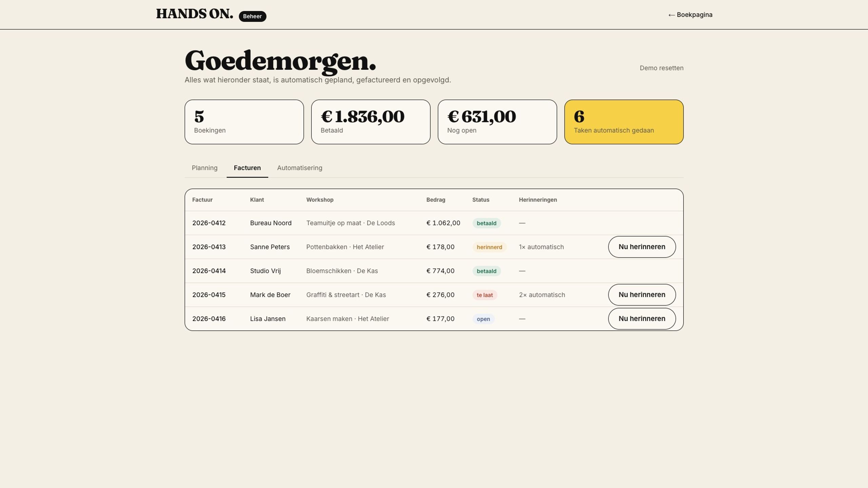The width and height of the screenshot is (868, 488).
Task: Click the betaald badge for Studio Vrij
Action: 487,271
